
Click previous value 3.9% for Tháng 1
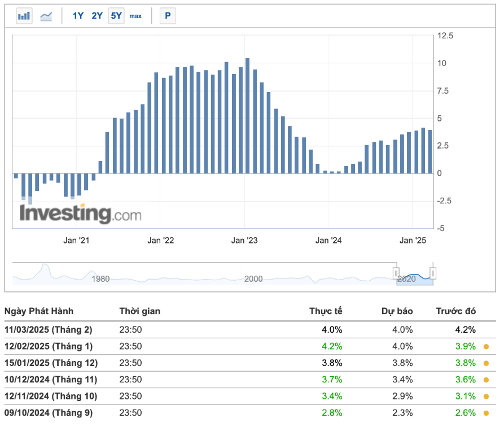(466, 346)
